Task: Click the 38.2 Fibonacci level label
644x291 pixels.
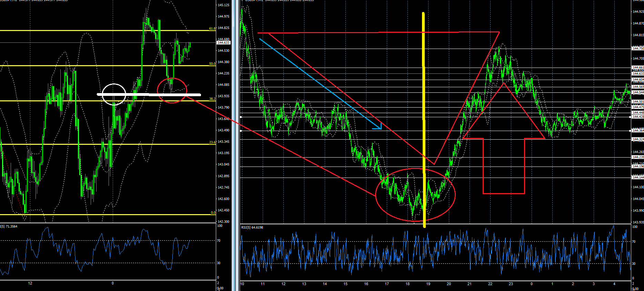Action: click(x=212, y=99)
